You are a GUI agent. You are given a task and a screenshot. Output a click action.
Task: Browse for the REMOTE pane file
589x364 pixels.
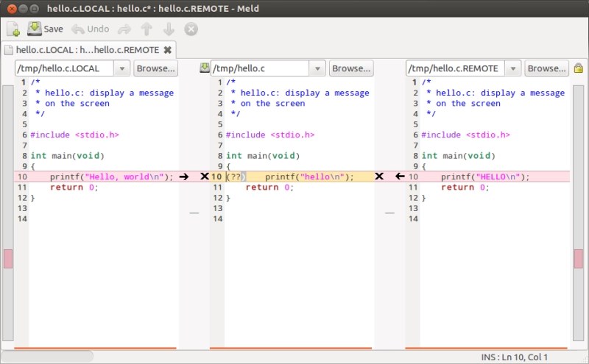coord(546,68)
